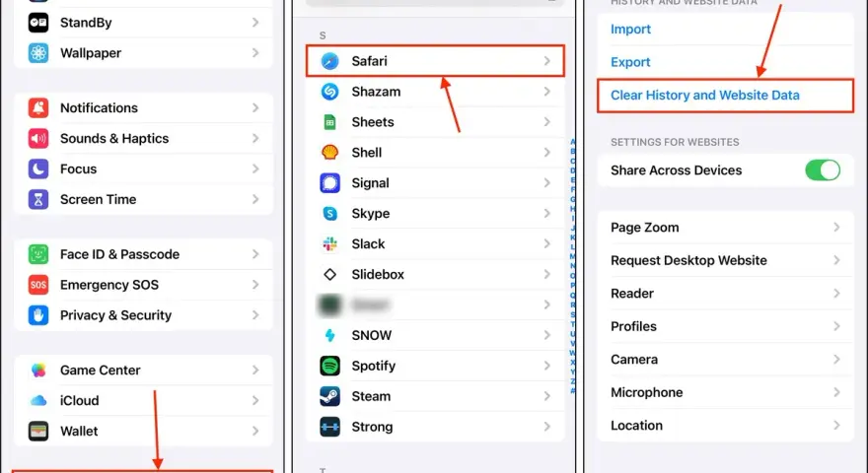Select the Strong label text
Image resolution: width=868 pixels, height=473 pixels.
[x=372, y=427]
